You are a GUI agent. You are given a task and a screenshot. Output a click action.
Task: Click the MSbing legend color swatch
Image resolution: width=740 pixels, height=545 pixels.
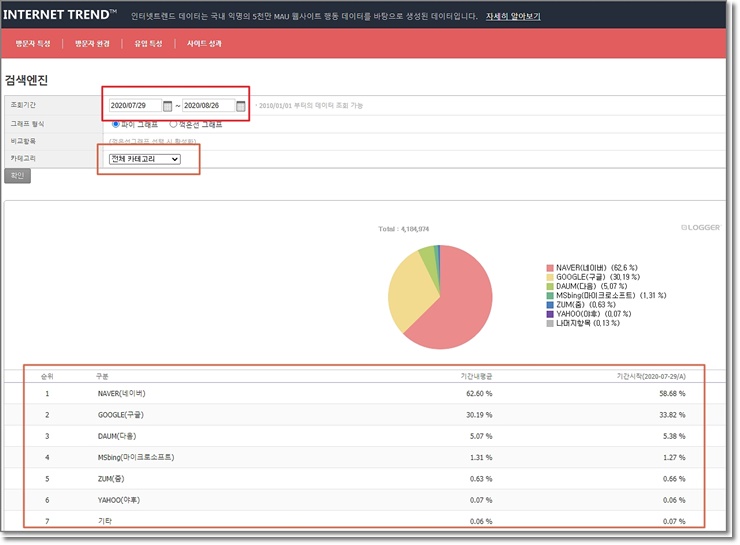tap(550, 296)
